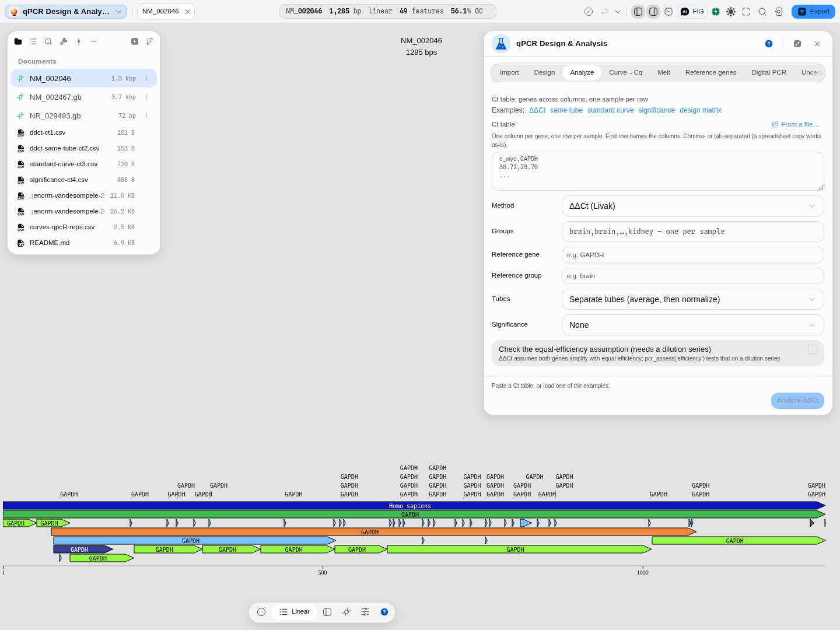Click the Reference gene input field
The image size is (840, 630).
coord(693,255)
